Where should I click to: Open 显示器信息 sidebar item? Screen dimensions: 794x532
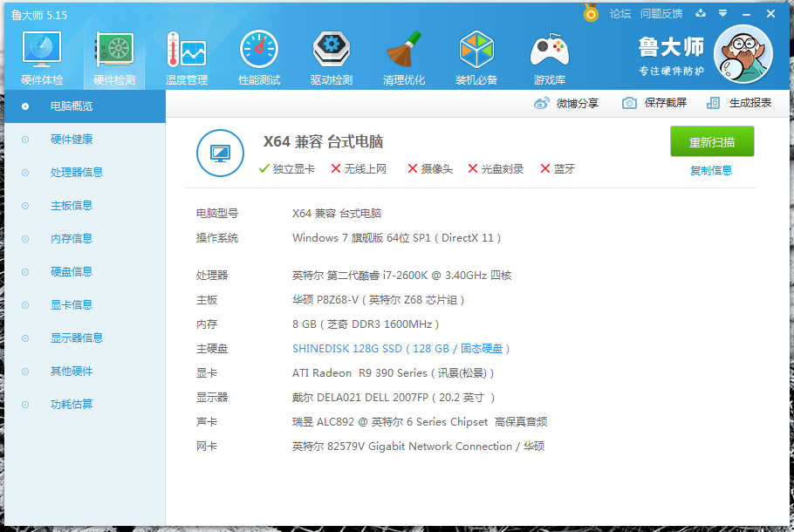(85, 338)
